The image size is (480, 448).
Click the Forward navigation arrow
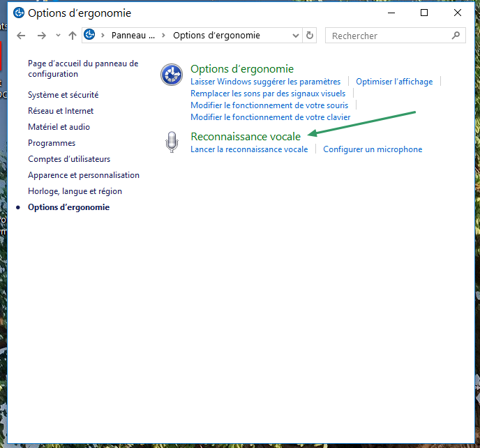click(x=42, y=36)
